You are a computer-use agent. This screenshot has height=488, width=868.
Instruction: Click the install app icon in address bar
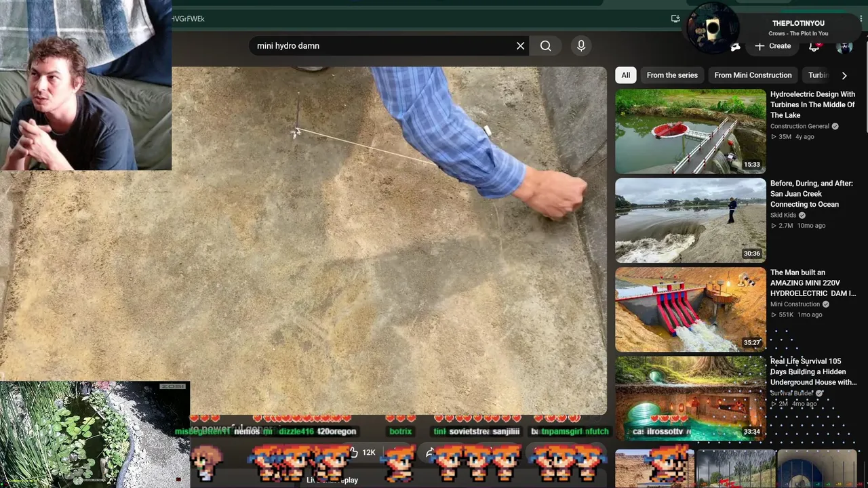tap(675, 18)
